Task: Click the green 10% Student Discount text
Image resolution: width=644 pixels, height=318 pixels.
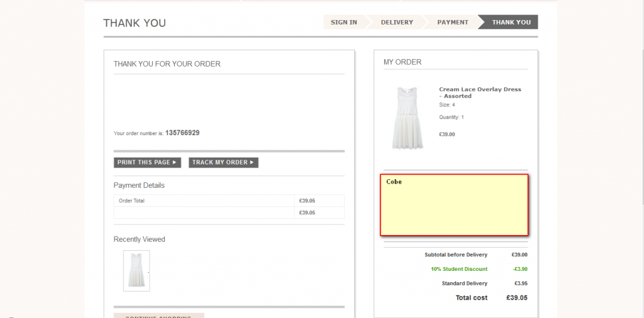Action: pyautogui.click(x=458, y=269)
